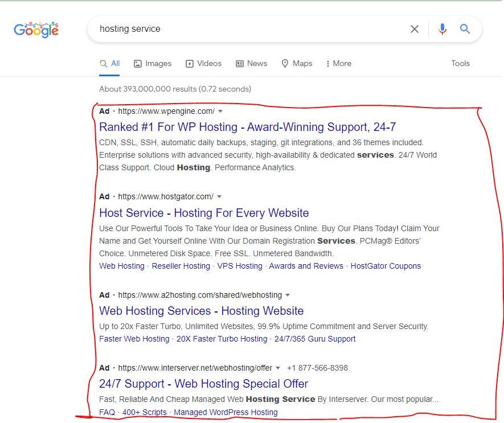504x423 pixels.
Task: Open the Awards and Reviews sitelink
Action: 306,266
